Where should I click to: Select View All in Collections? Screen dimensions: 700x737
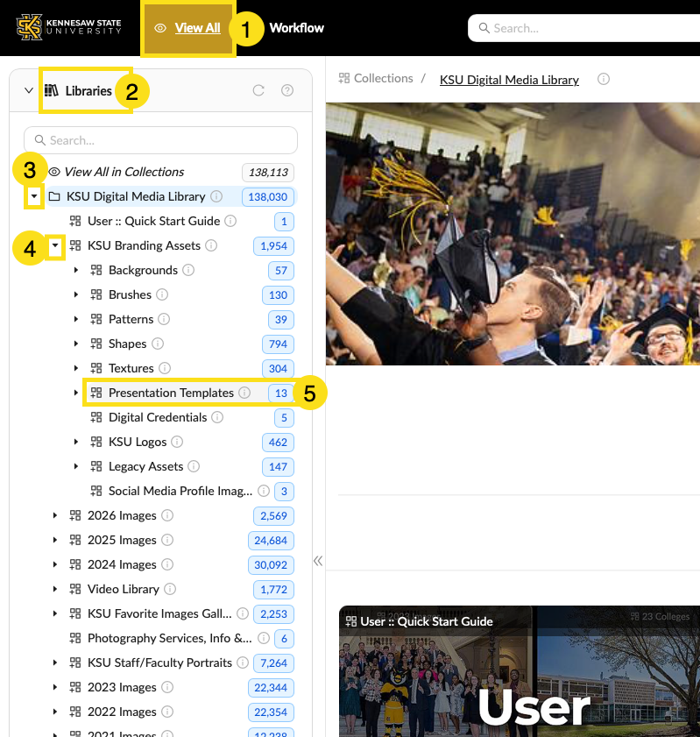coord(124,172)
